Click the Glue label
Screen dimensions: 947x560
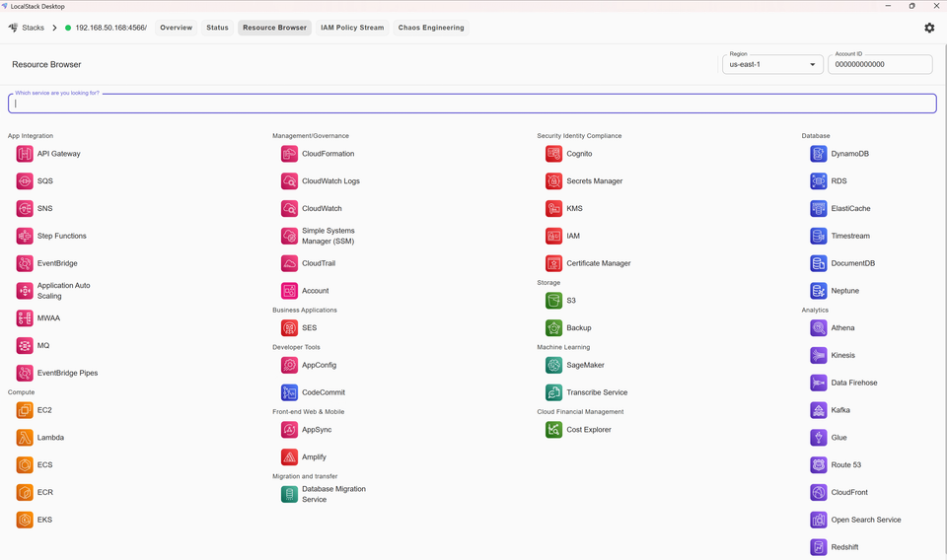[x=838, y=438]
